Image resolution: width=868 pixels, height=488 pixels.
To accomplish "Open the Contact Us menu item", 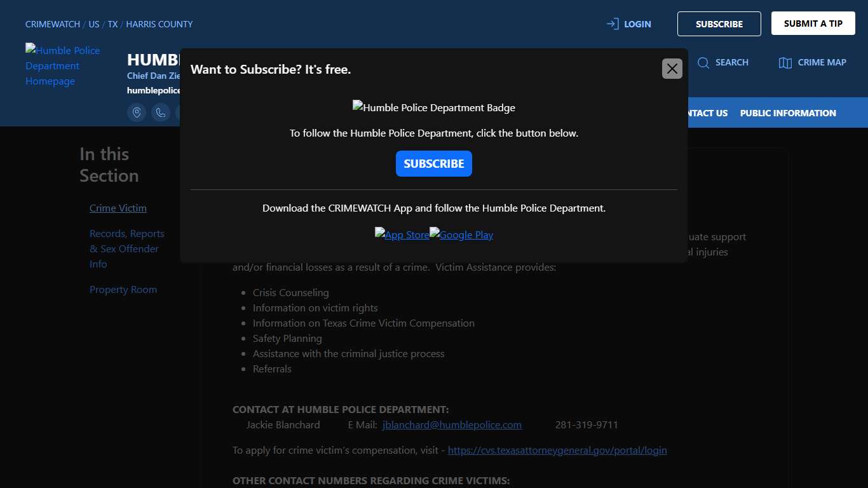I will 704,113.
